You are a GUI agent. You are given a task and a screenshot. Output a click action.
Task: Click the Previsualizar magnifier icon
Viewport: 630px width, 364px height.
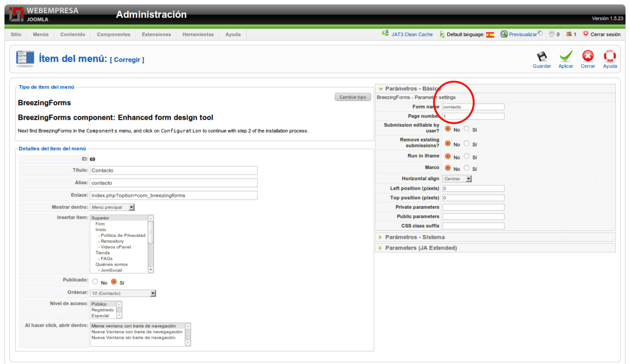[x=504, y=34]
